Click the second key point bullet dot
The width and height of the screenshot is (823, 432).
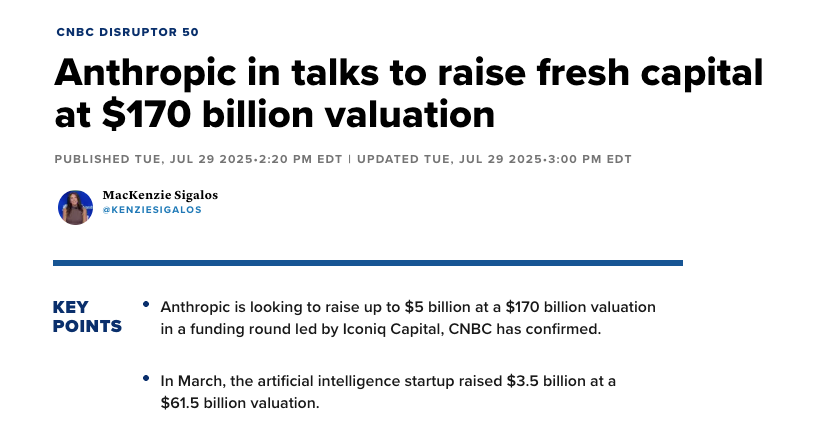(146, 379)
